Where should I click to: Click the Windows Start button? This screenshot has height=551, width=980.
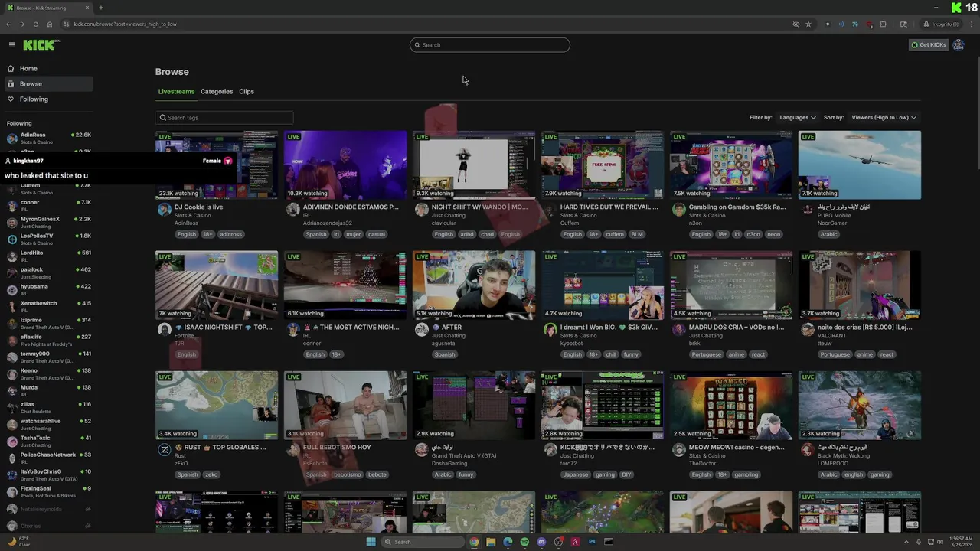[371, 542]
